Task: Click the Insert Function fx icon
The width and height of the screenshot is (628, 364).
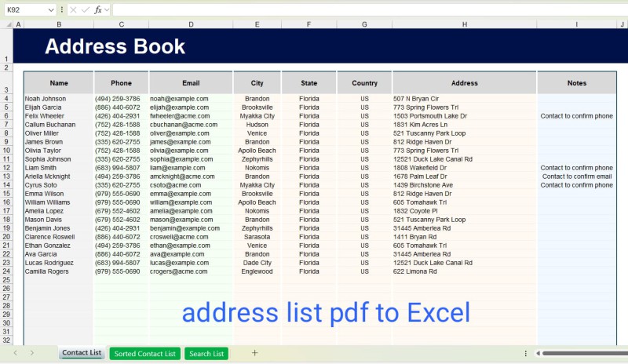Action: [98, 9]
